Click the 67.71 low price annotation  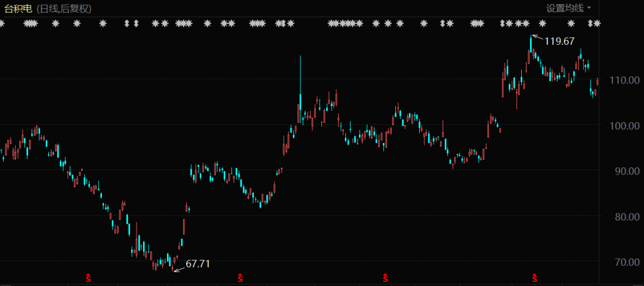pos(198,263)
